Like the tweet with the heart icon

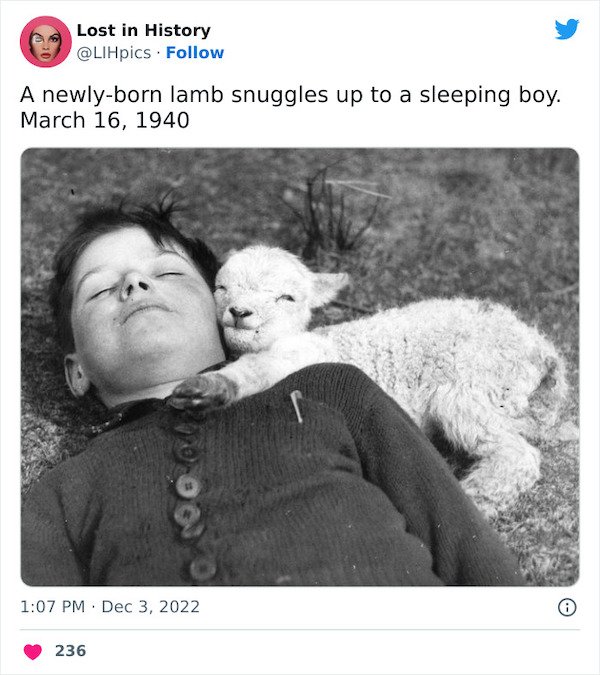(x=33, y=651)
